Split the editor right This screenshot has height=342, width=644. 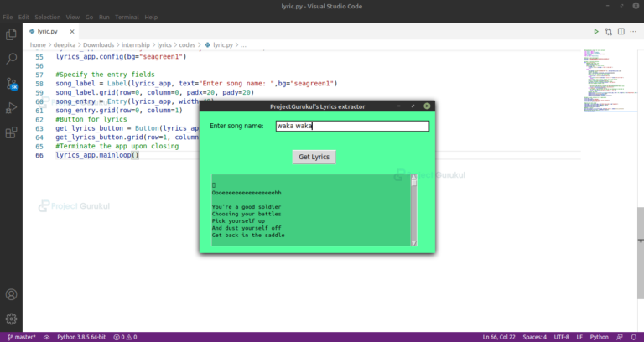pos(621,32)
